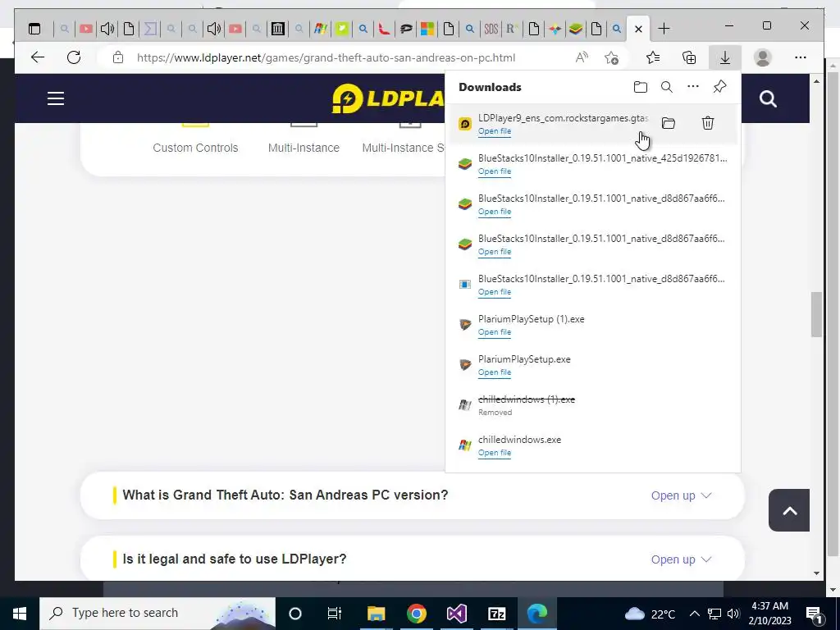This screenshot has height=630, width=840.
Task: Switch to the BlueStacks tab
Action: click(x=575, y=29)
